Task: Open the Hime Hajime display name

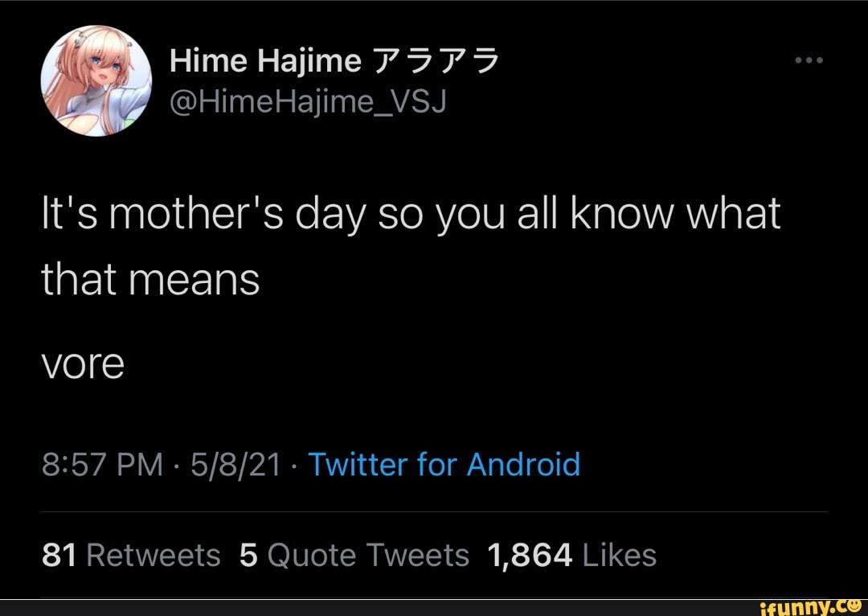Action: [264, 61]
